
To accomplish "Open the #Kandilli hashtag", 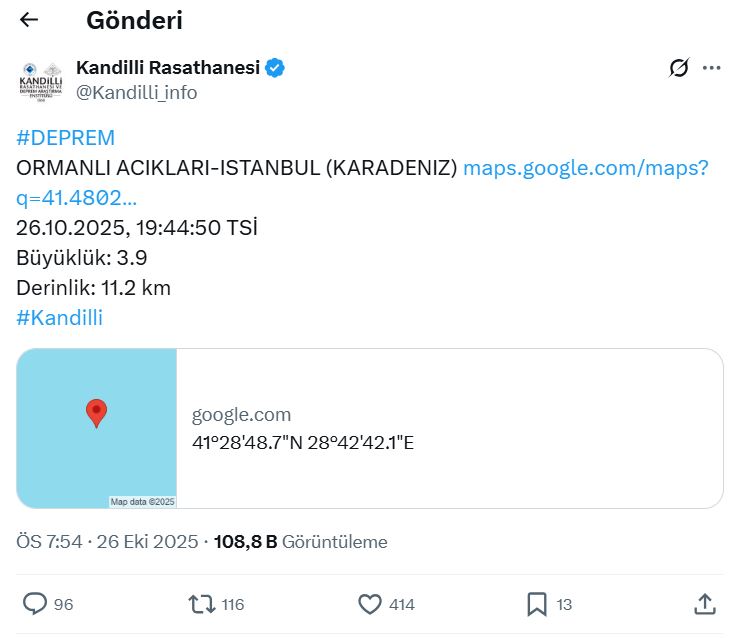I will [x=60, y=318].
